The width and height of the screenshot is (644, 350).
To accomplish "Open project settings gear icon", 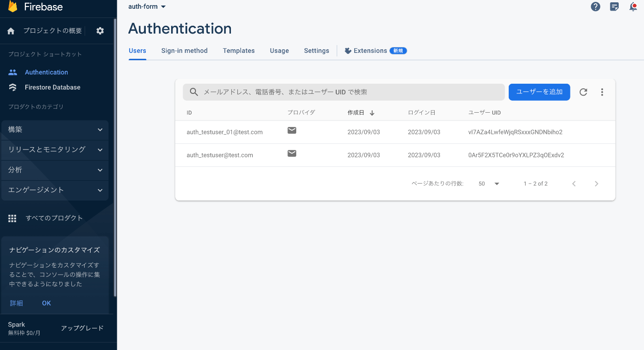I will (x=100, y=31).
